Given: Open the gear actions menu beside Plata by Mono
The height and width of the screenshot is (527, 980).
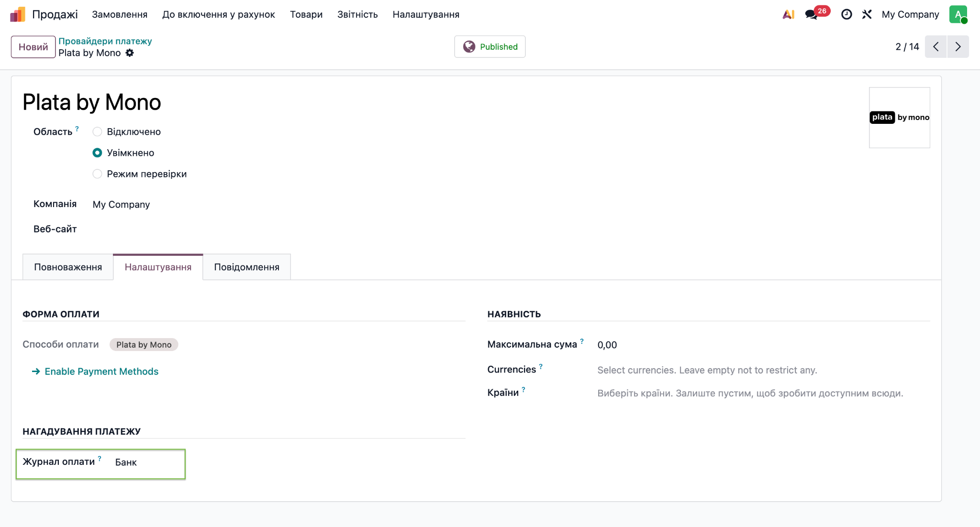Looking at the screenshot, I should 130,53.
